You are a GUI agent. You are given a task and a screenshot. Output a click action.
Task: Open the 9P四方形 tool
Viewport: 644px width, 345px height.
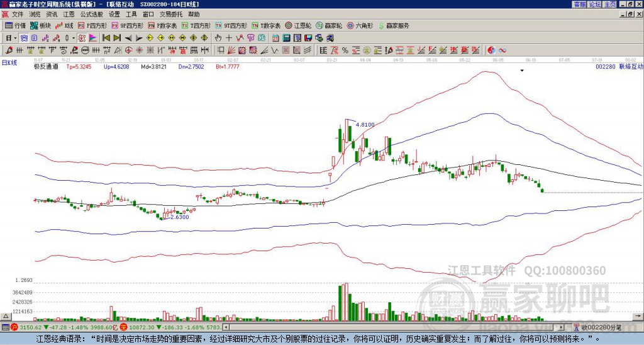pos(127,25)
